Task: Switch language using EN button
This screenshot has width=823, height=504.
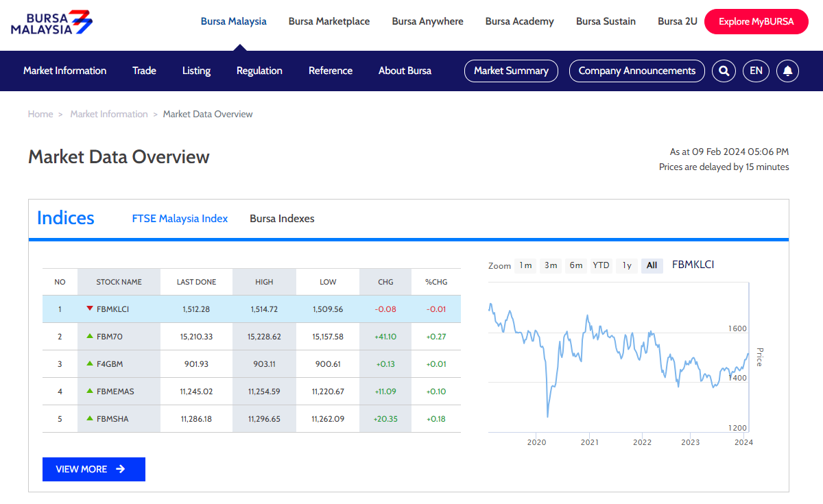Action: (x=756, y=71)
